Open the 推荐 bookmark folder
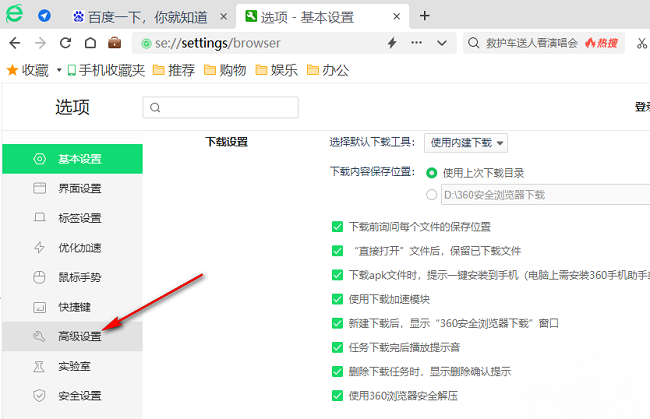650x419 pixels. click(x=174, y=70)
